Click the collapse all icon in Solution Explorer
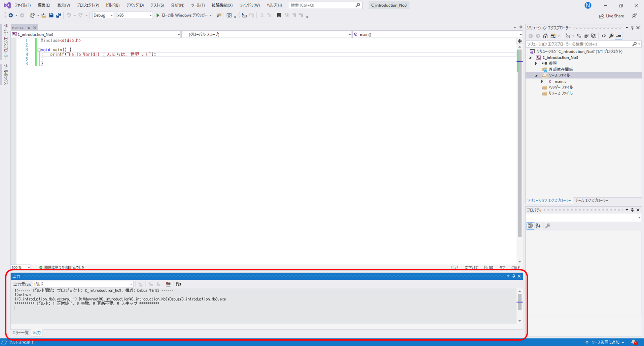 (x=586, y=36)
